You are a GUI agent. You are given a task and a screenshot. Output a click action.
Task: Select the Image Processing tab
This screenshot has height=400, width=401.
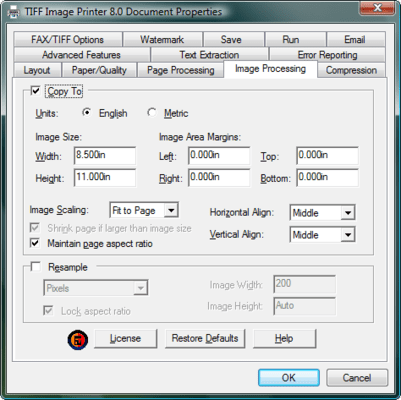click(x=270, y=69)
